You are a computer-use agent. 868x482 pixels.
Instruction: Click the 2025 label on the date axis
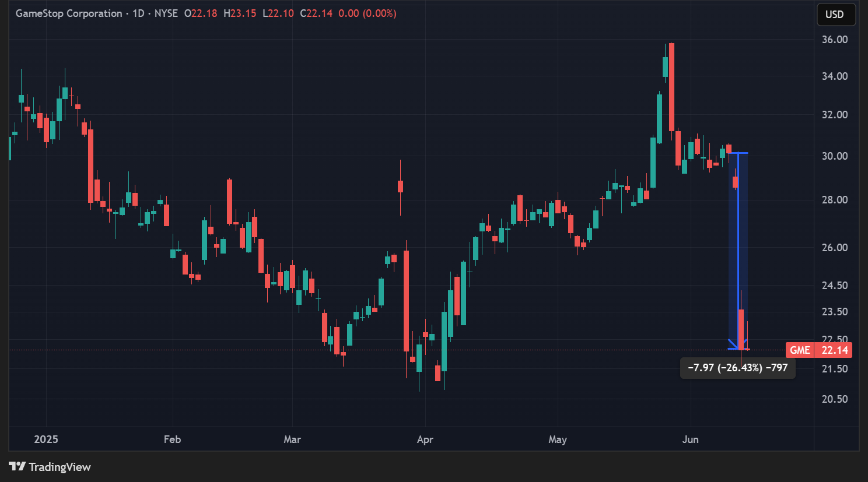click(46, 439)
